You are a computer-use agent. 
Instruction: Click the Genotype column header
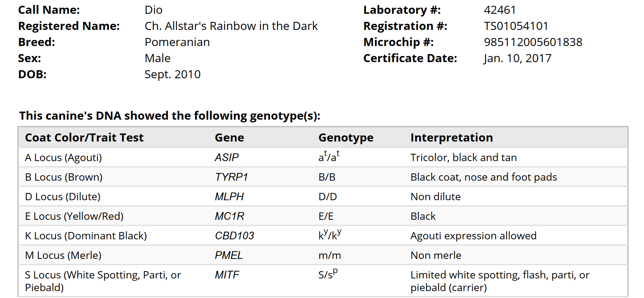(346, 138)
